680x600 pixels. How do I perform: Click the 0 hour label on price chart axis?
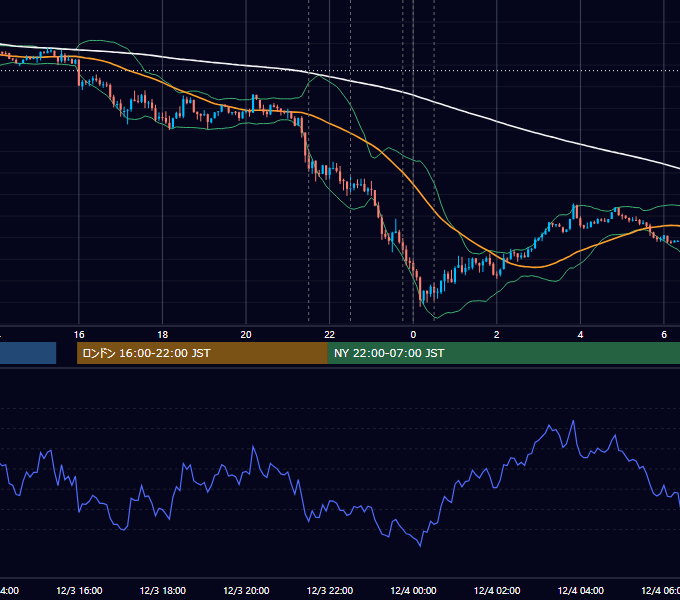(x=413, y=335)
